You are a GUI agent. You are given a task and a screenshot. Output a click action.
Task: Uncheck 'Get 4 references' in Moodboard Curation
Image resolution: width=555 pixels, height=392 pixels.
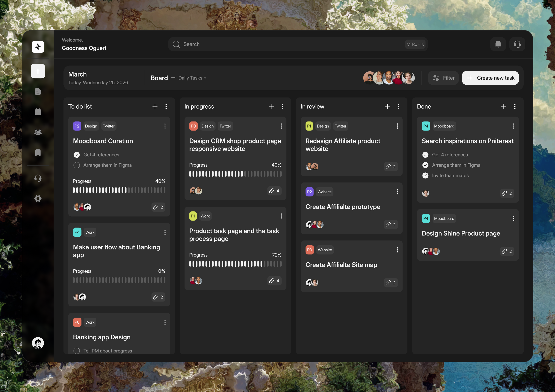[77, 155]
